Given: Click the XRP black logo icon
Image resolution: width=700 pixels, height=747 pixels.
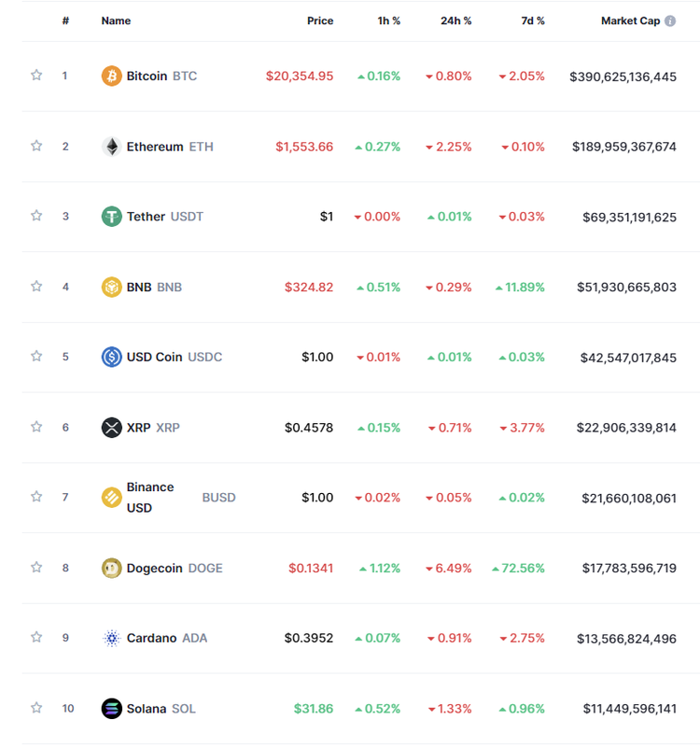Looking at the screenshot, I should pyautogui.click(x=111, y=428).
